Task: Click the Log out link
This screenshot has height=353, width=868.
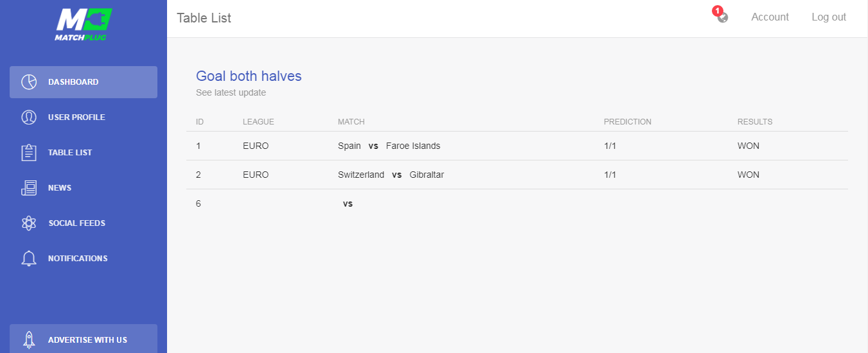Action: click(829, 17)
